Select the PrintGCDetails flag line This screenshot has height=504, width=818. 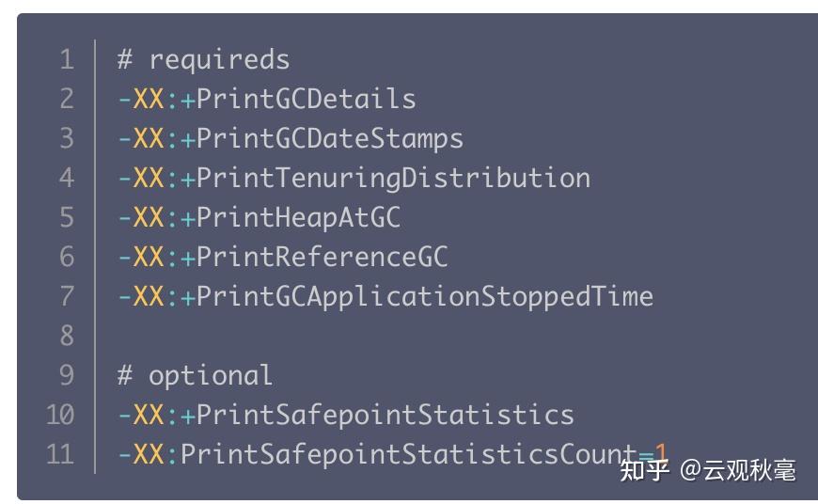(x=267, y=99)
